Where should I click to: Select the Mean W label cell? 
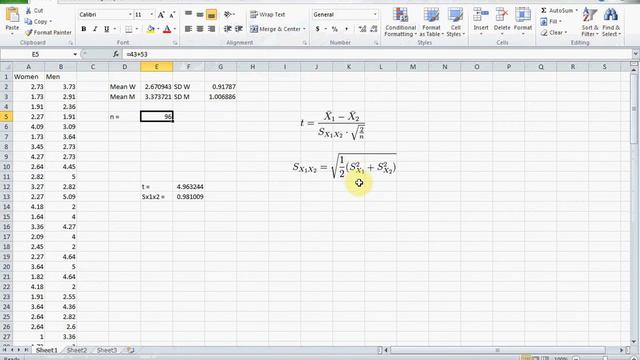[124, 87]
